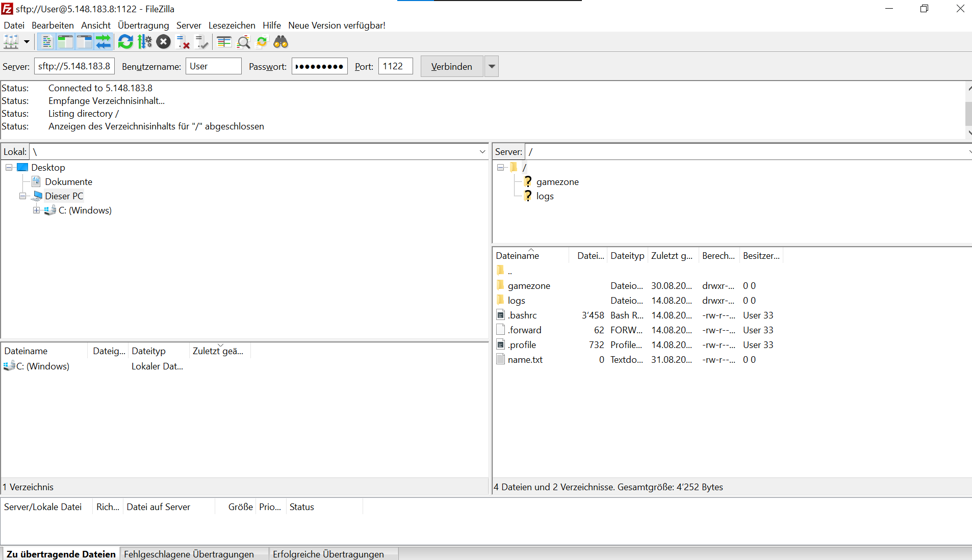Viewport: 972px width, 560px height.
Task: Switch to Zu übertragende Dateien tab
Action: pyautogui.click(x=61, y=554)
